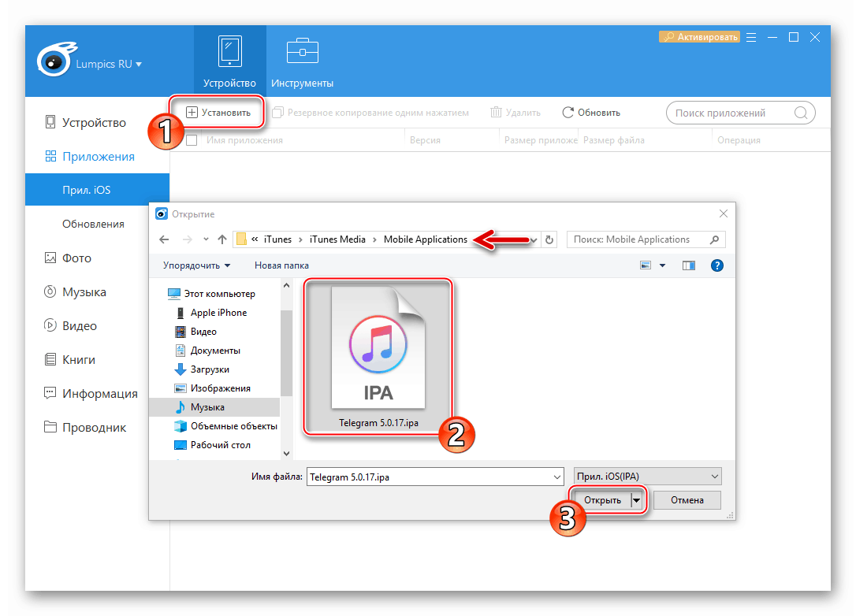This screenshot has height=616, width=856.
Task: Open dialog help question icon
Action: coord(716,265)
